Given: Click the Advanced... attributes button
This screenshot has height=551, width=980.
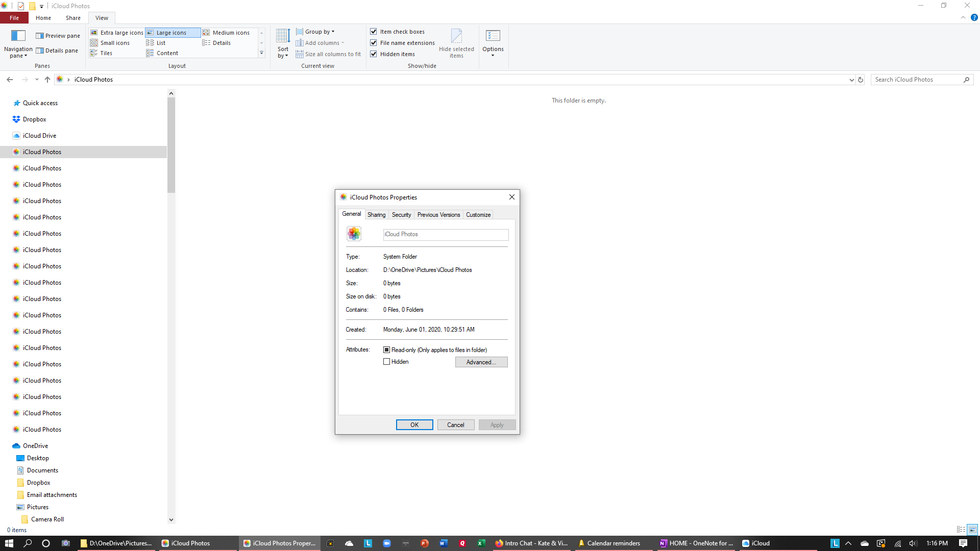Looking at the screenshot, I should (481, 362).
